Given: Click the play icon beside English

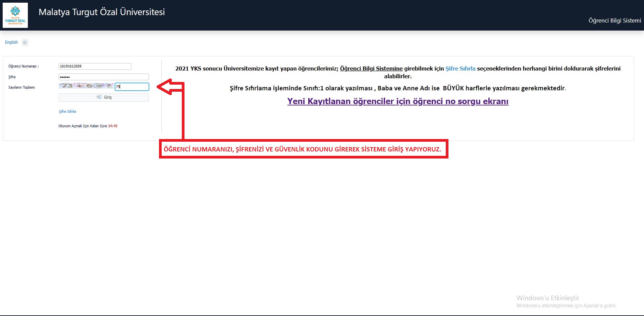Looking at the screenshot, I should 25,42.
